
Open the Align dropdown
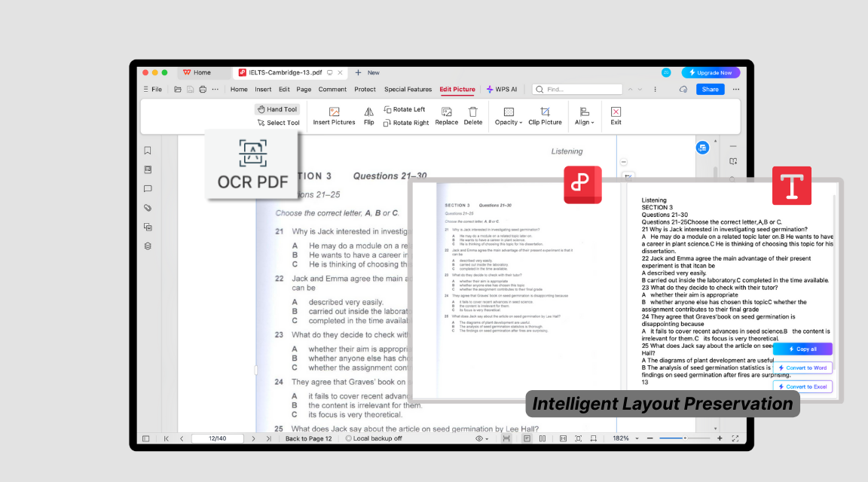coord(584,116)
